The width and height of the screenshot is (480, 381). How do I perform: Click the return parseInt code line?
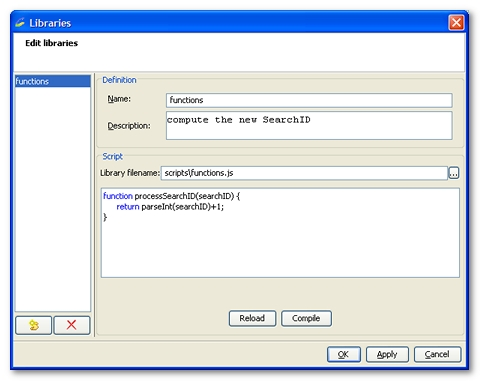click(x=170, y=207)
